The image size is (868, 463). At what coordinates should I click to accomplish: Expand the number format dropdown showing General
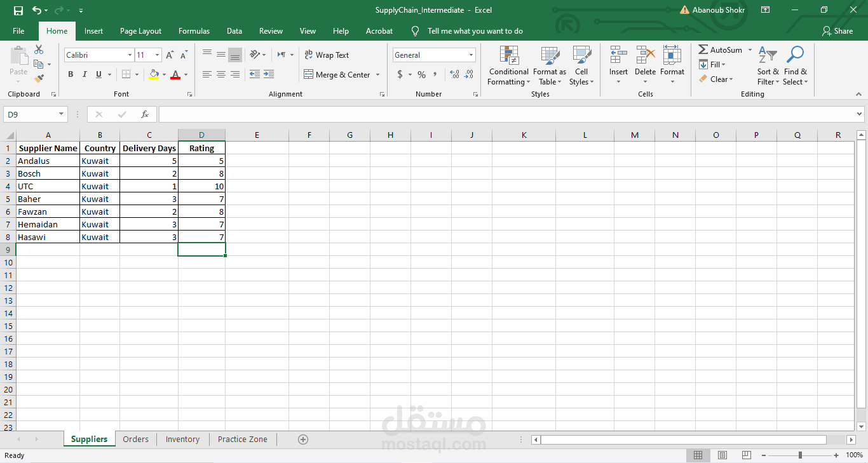click(x=471, y=55)
